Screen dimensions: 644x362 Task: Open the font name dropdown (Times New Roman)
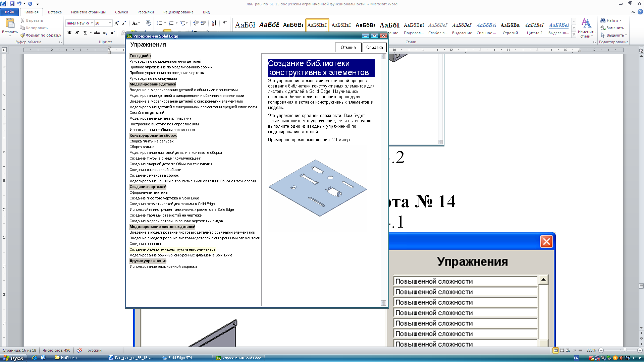[92, 23]
